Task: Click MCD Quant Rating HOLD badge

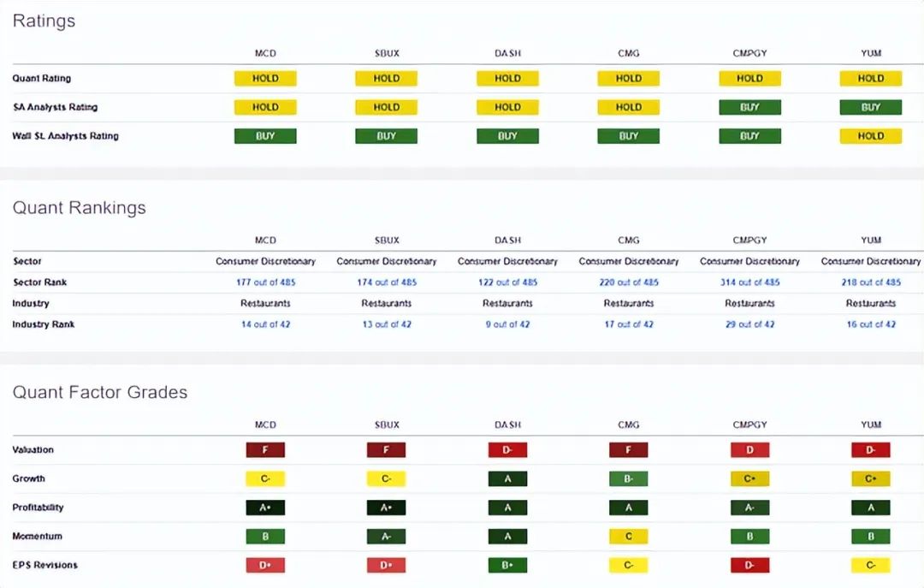Action: [x=265, y=79]
